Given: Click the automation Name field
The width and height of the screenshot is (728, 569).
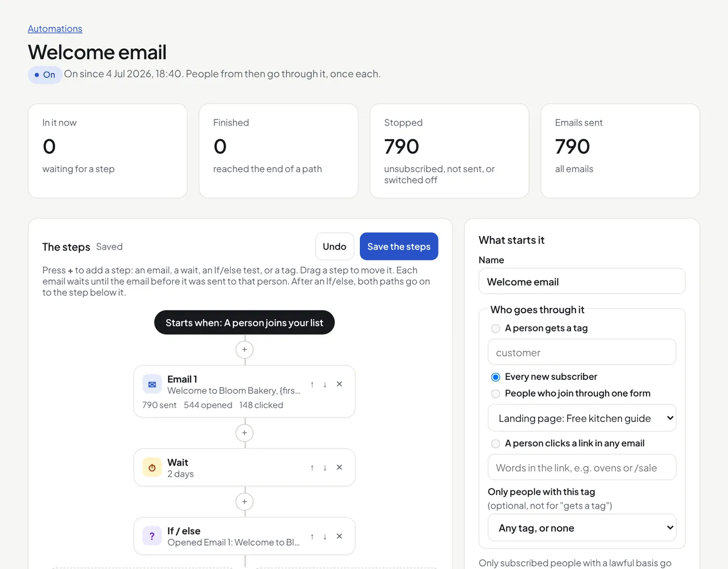Looking at the screenshot, I should [x=582, y=281].
